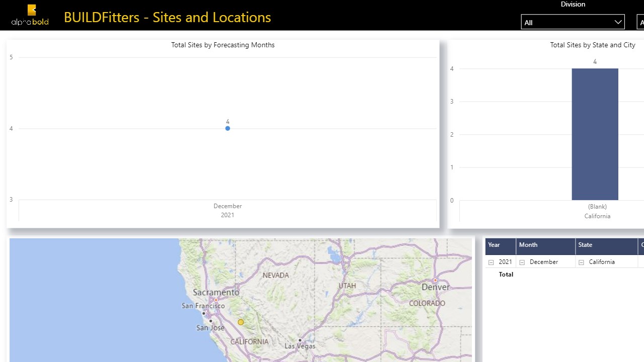This screenshot has height=362, width=644.
Task: Open the second slicer dropdown beside Division
Action: pyautogui.click(x=640, y=22)
